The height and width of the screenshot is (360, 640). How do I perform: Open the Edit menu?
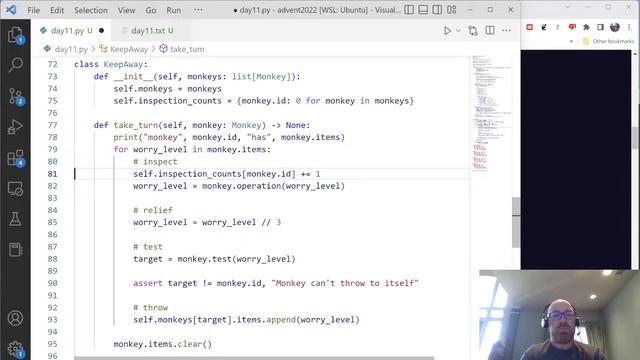point(57,10)
